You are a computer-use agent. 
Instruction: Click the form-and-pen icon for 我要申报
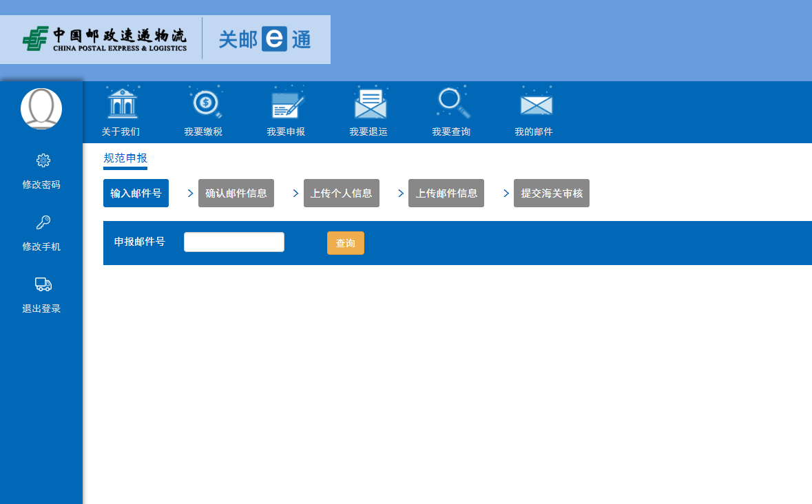pos(287,103)
